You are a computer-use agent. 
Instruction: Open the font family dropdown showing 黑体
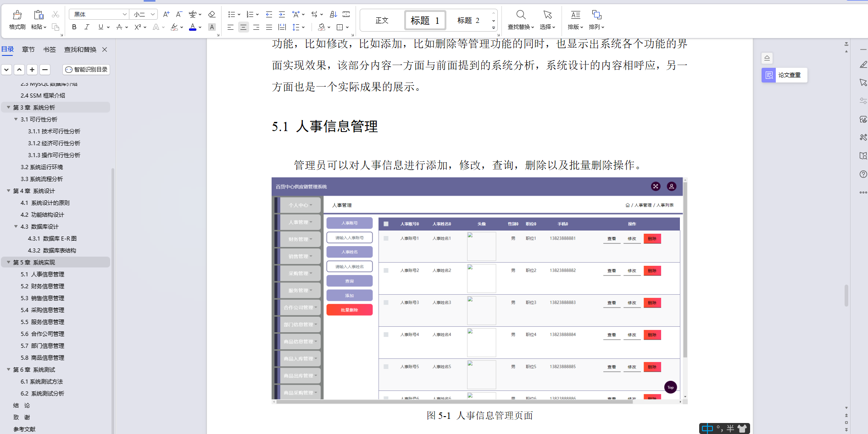(x=99, y=14)
